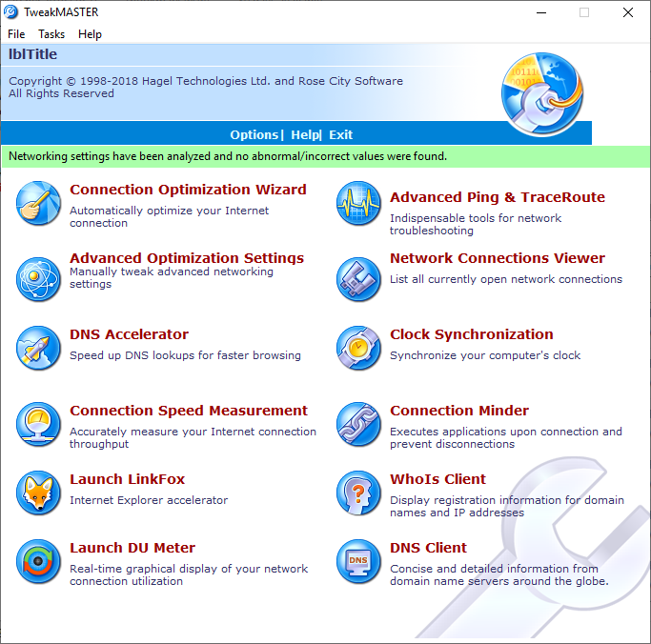Image resolution: width=651 pixels, height=644 pixels.
Task: Click the Network Connections Viewer binoculars icon
Action: click(358, 279)
